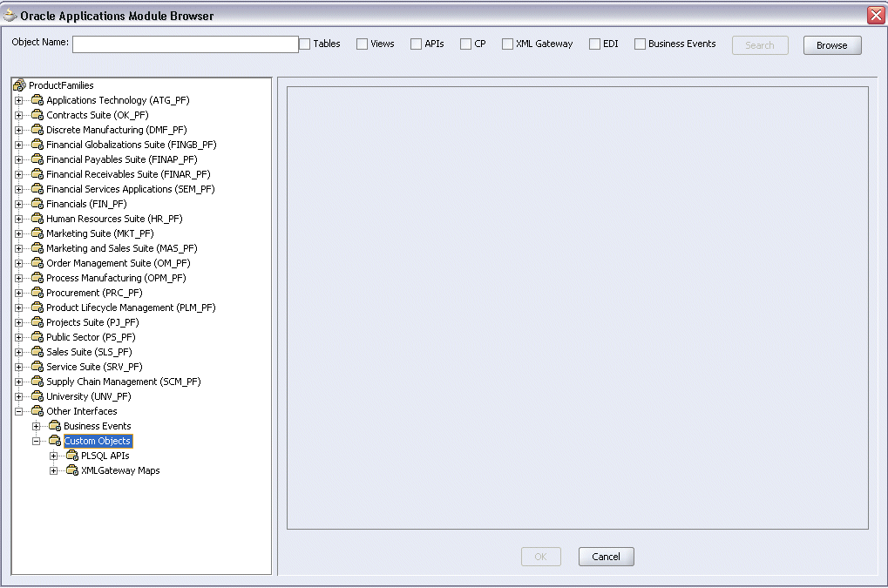
Task: Check the XML Gateway checkbox
Action: 507,44
